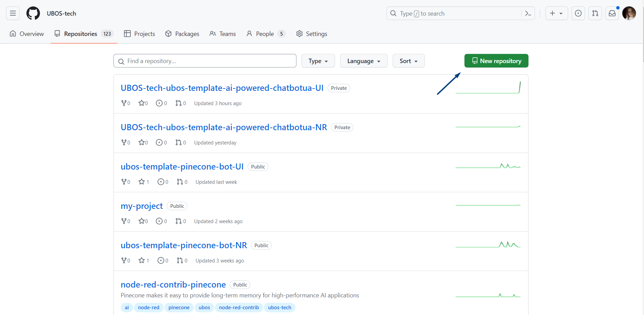
Task: Filter by the node-red topic tag
Action: 149,308
